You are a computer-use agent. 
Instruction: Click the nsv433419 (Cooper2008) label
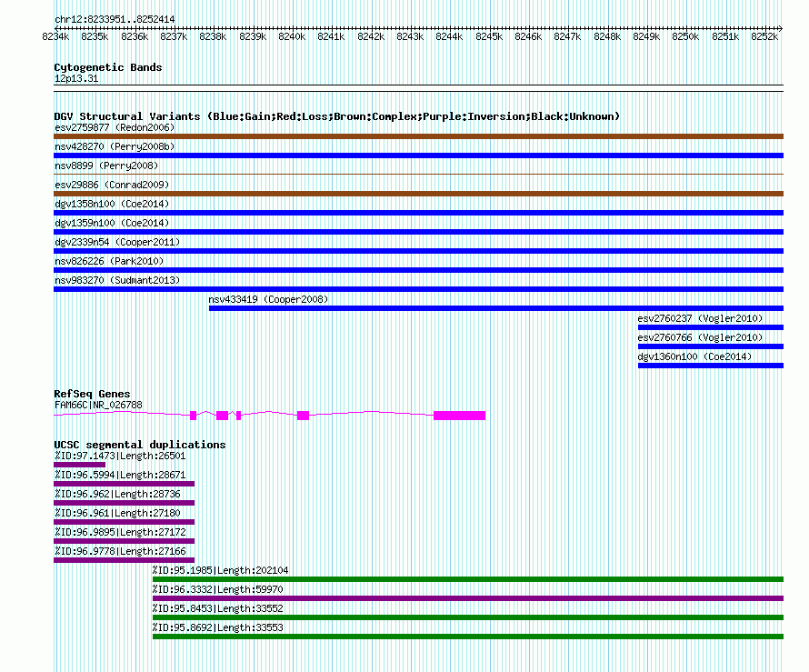pos(268,299)
